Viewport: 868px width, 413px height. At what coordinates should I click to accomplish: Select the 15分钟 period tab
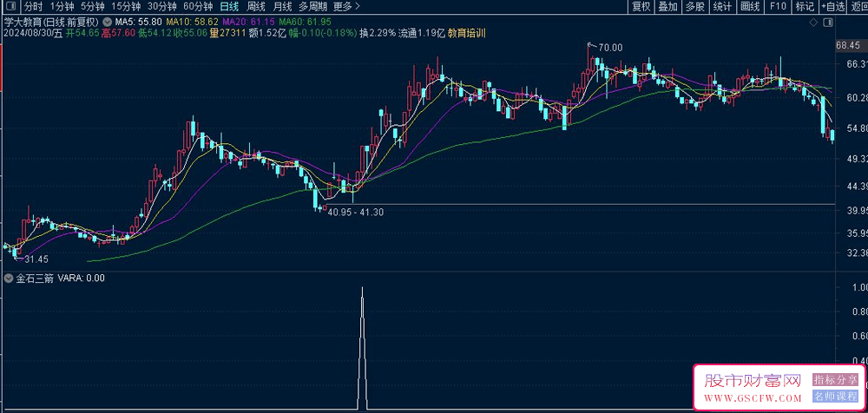click(x=125, y=7)
